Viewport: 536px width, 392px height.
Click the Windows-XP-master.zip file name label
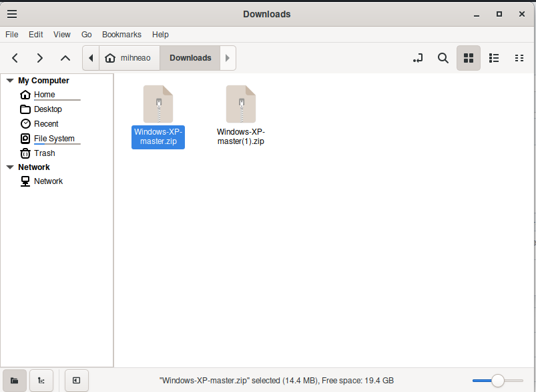click(x=158, y=137)
